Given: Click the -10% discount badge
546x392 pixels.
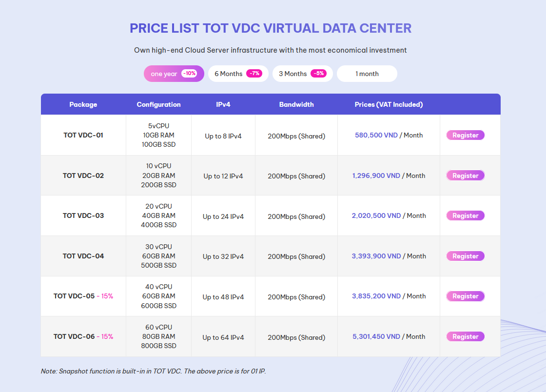Looking at the screenshot, I should (189, 74).
